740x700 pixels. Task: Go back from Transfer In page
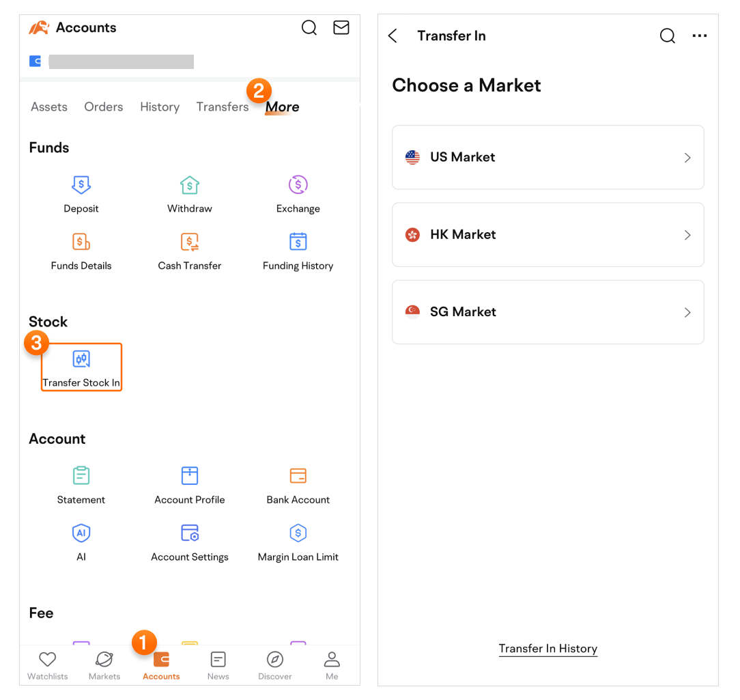tap(393, 36)
